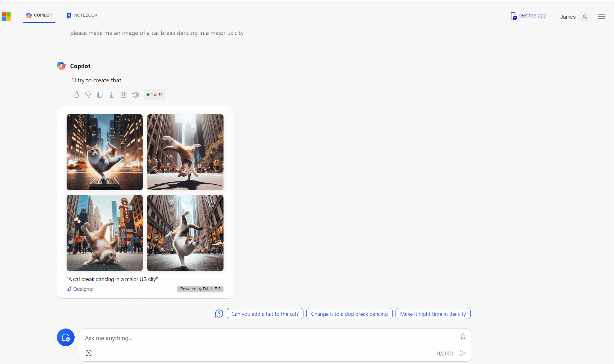Click the 1 of 30 counter
614x364 pixels.
154,95
